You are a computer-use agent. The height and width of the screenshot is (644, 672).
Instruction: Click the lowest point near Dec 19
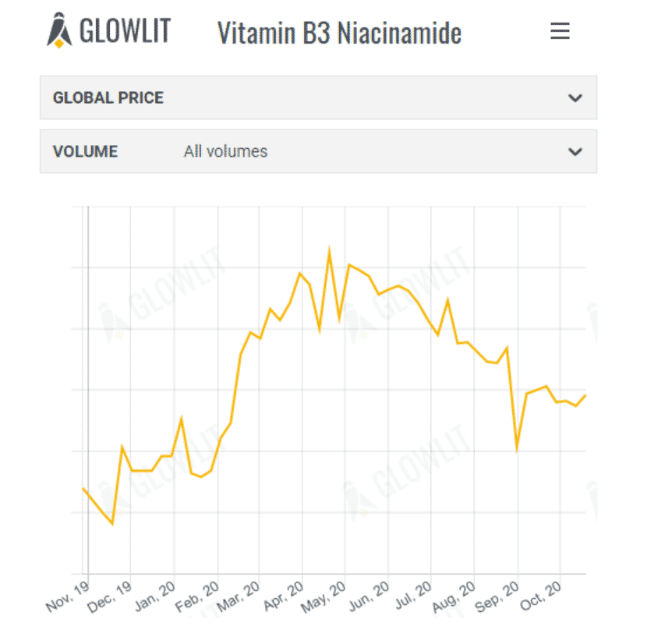111,525
